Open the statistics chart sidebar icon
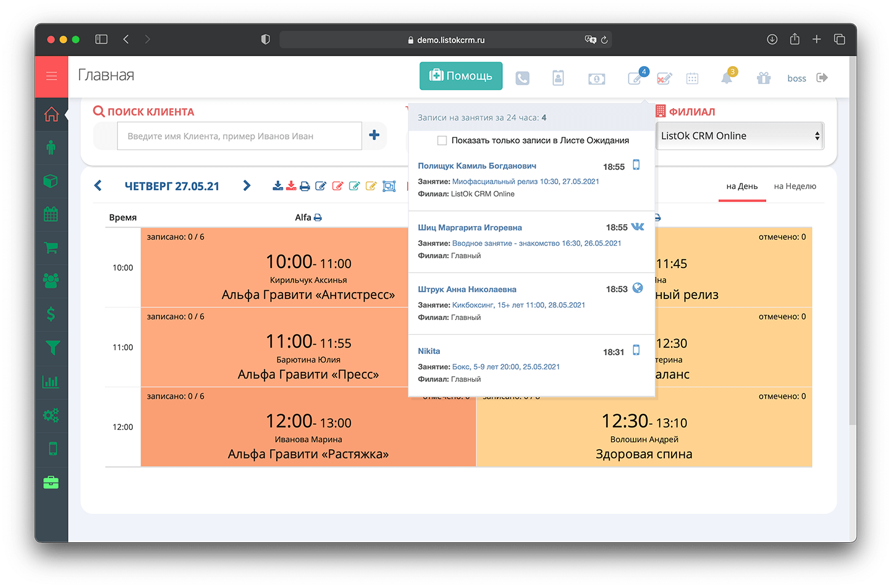The width and height of the screenshot is (891, 588). click(x=51, y=382)
